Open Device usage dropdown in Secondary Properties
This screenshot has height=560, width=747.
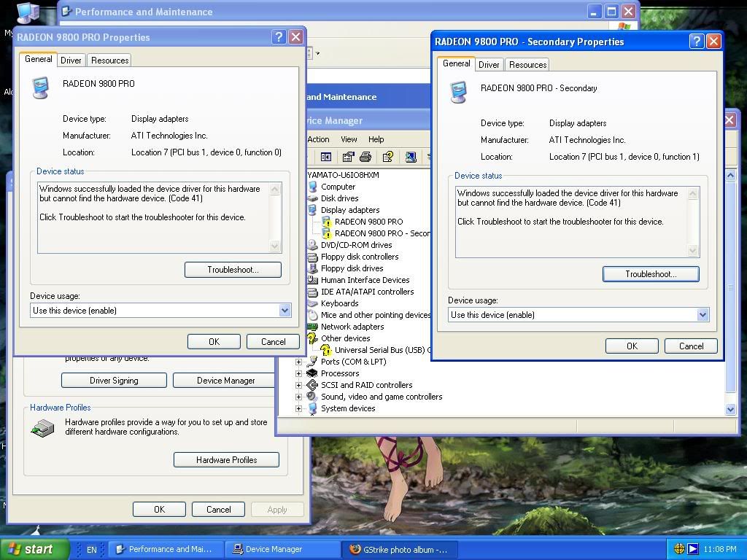(x=703, y=315)
